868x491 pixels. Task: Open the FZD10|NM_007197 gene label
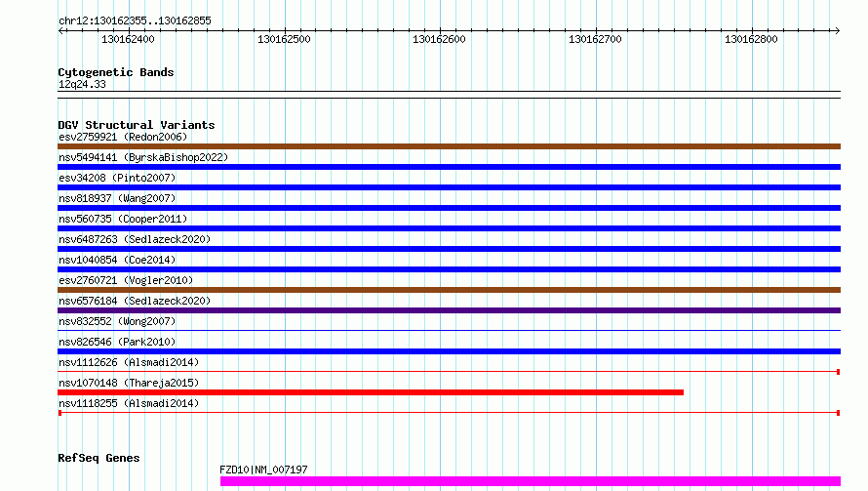coord(263,470)
